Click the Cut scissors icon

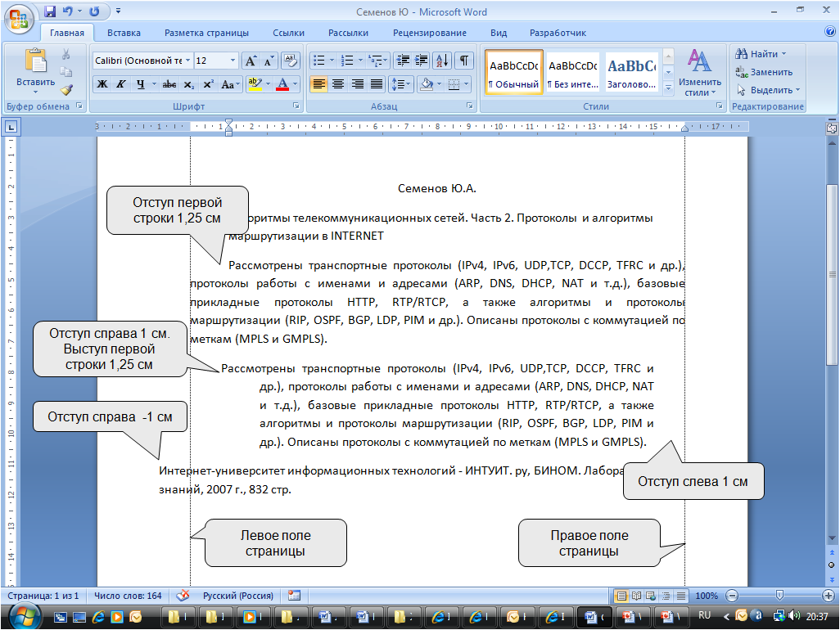point(67,54)
